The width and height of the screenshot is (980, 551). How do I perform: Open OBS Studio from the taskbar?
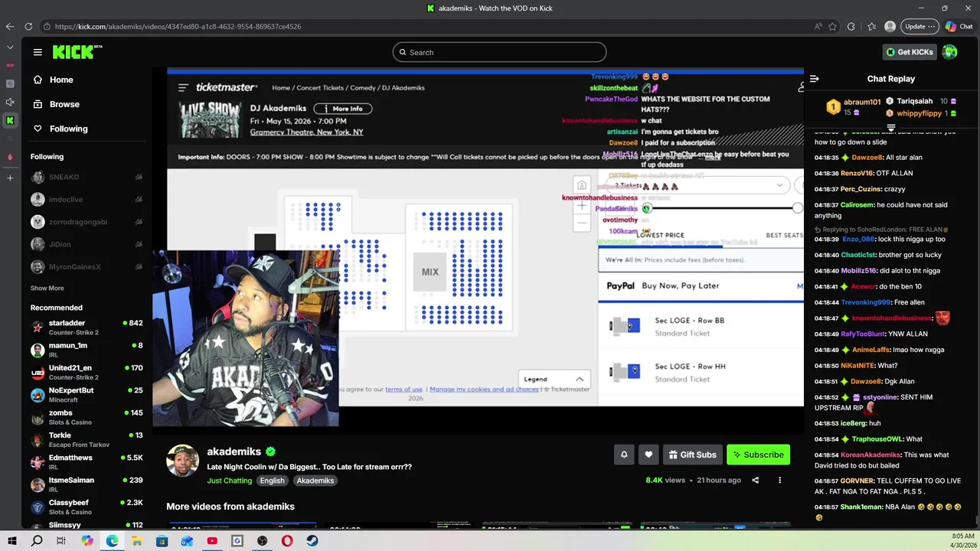click(262, 540)
